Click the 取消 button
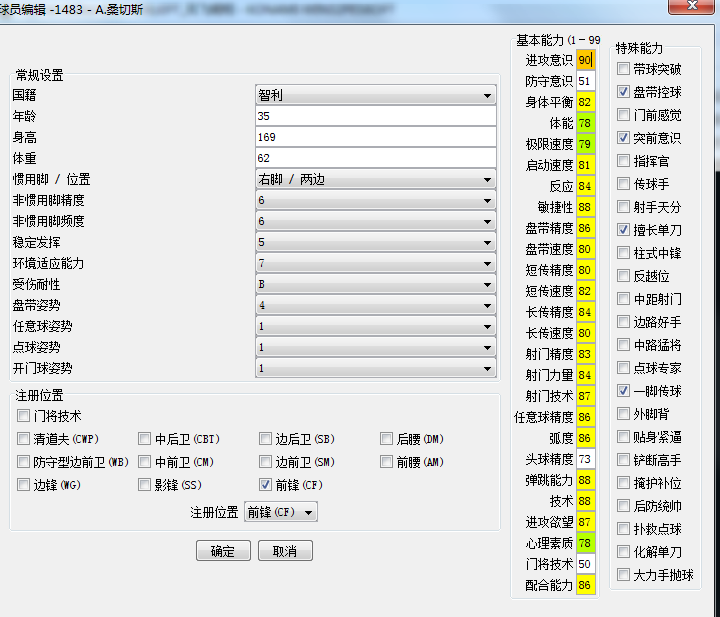The width and height of the screenshot is (720, 617). pos(285,551)
